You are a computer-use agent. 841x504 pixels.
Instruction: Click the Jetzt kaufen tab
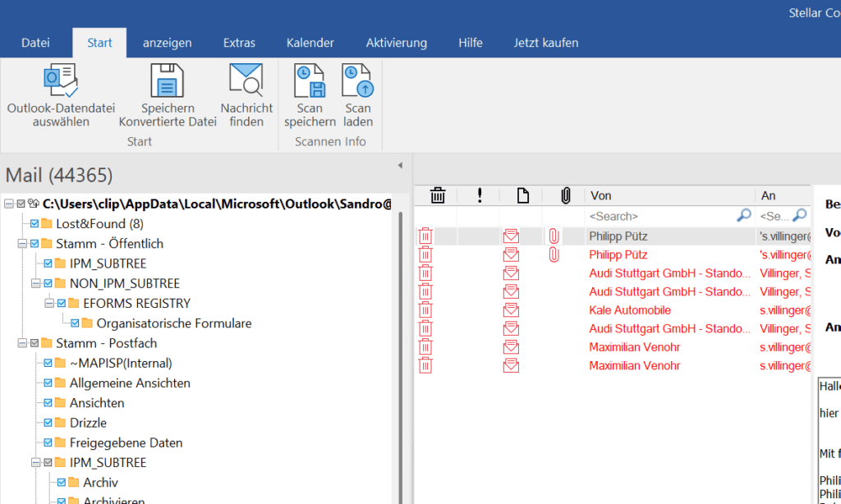tap(546, 43)
